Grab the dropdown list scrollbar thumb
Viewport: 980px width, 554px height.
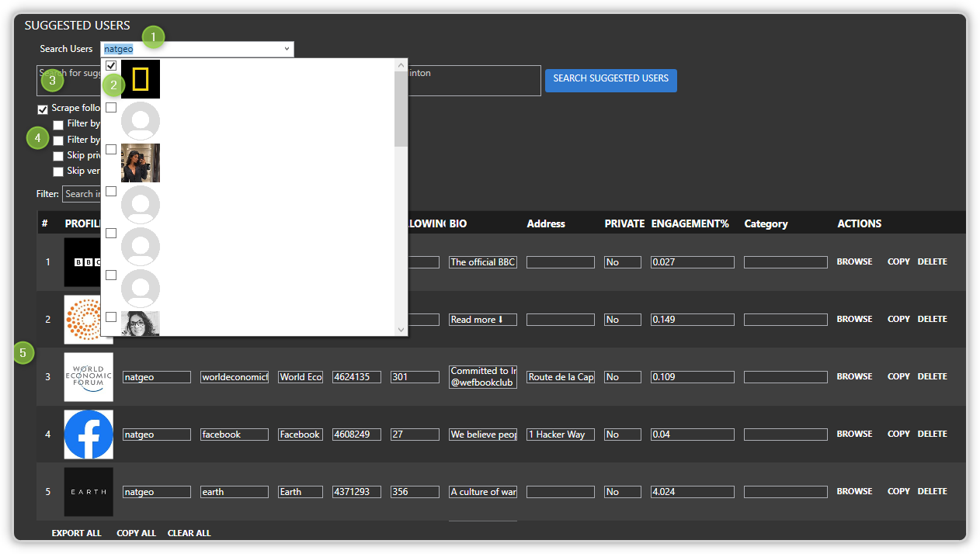click(x=401, y=109)
